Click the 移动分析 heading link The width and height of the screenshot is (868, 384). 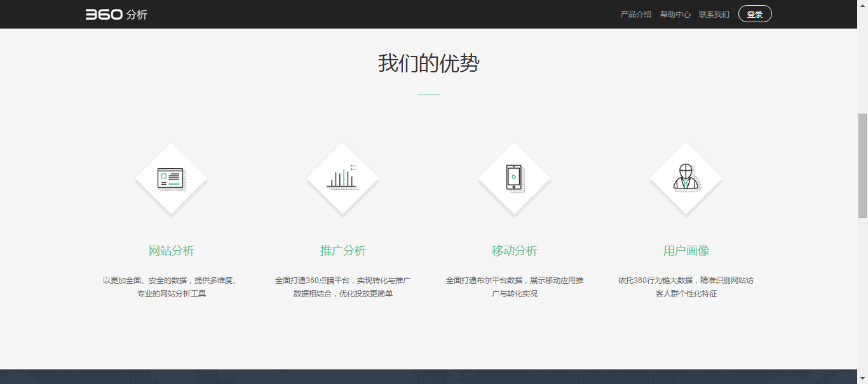tap(514, 251)
